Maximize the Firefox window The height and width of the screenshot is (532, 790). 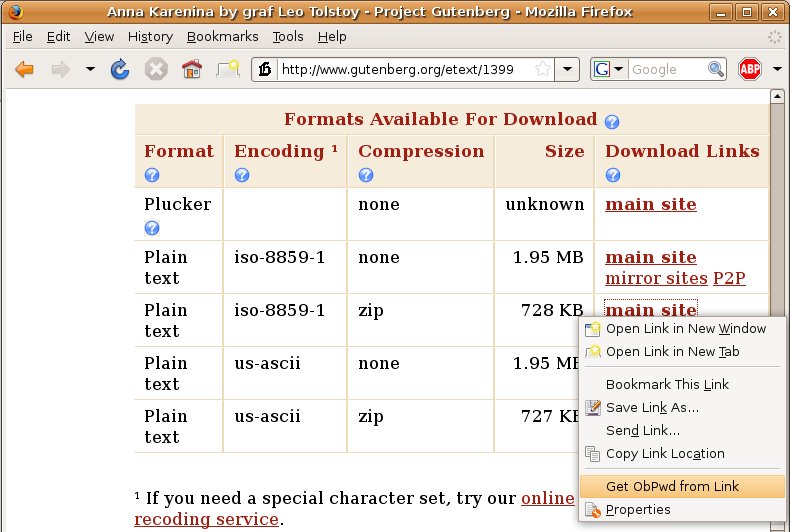click(x=747, y=12)
